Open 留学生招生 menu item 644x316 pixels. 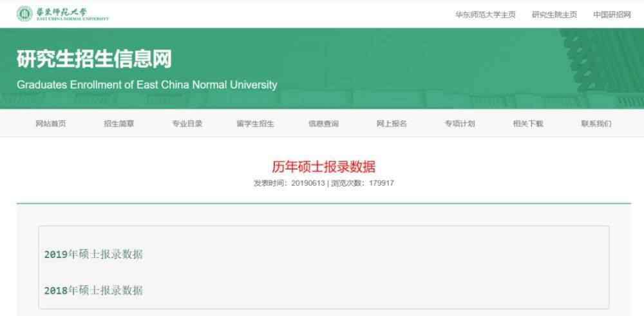point(256,123)
